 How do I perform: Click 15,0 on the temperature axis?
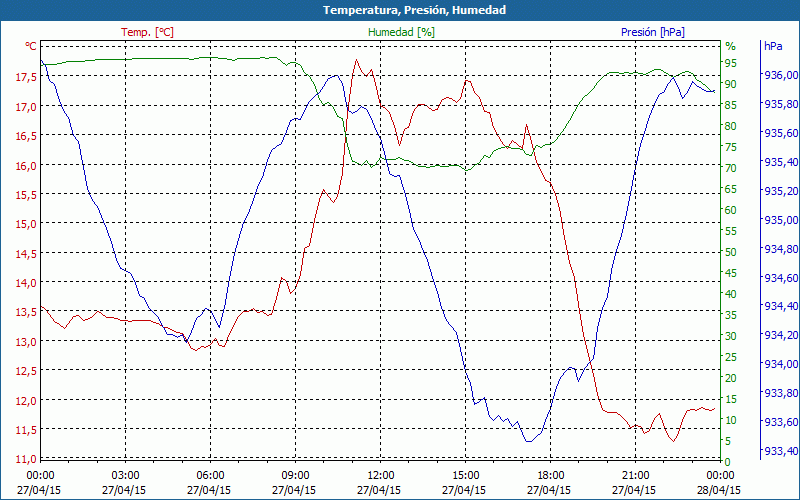27,223
